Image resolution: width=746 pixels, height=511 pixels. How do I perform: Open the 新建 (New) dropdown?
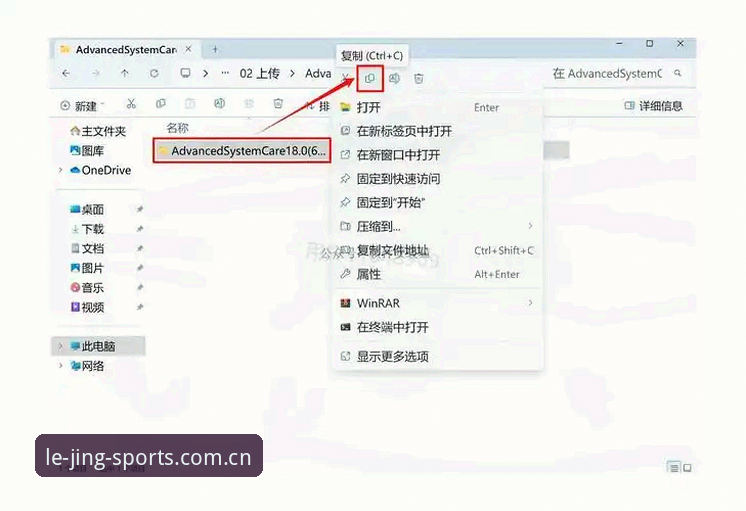tap(82, 106)
